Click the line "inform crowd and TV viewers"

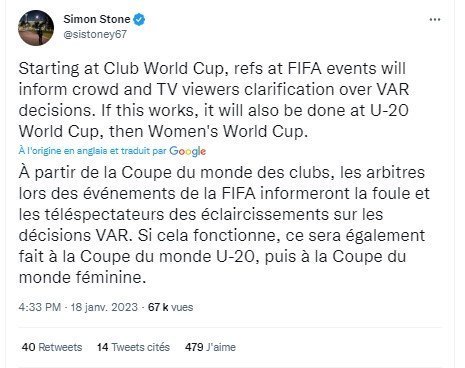point(214,90)
